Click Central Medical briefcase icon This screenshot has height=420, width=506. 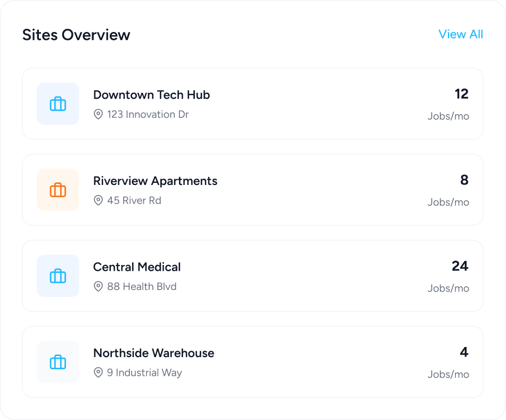[x=58, y=276]
